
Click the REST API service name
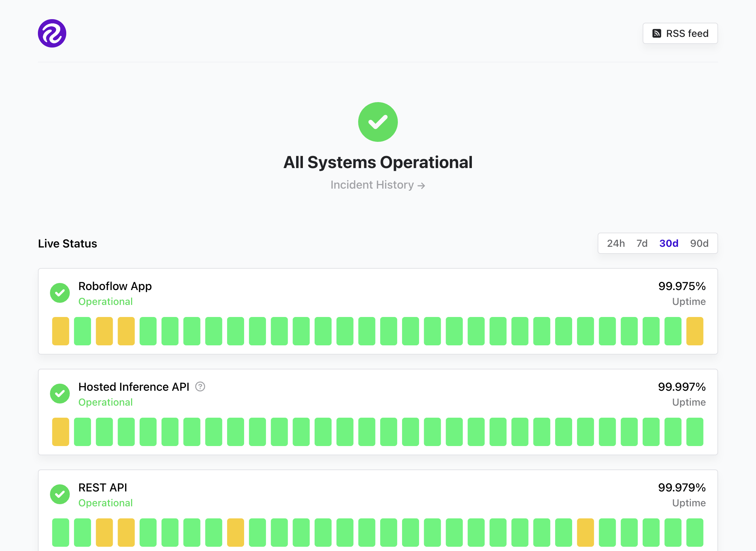[102, 488]
